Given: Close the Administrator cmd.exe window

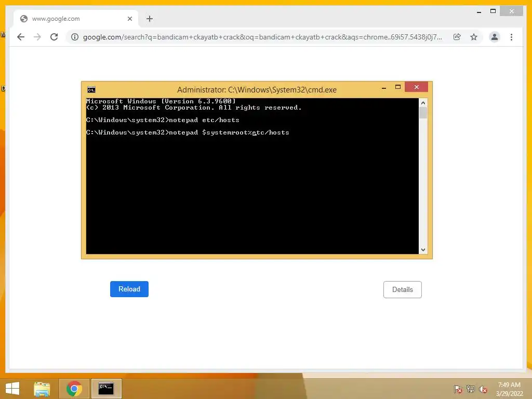Looking at the screenshot, I should coord(416,87).
